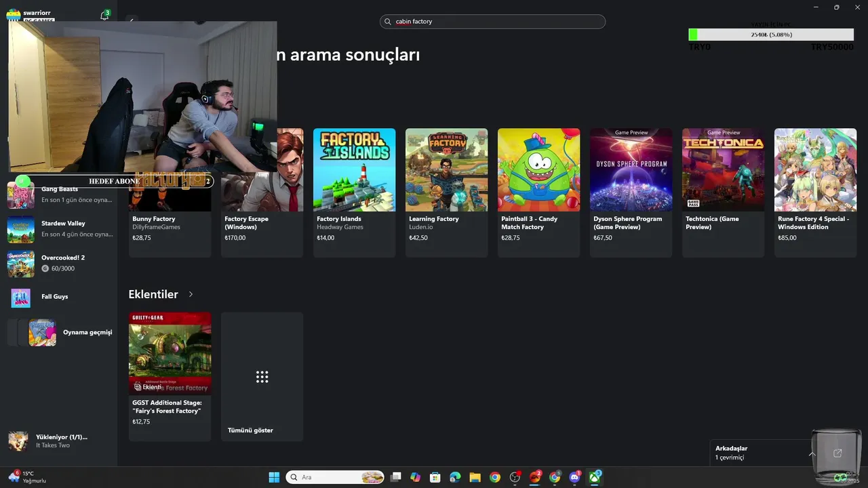Open the notifications bell icon

[x=104, y=15]
